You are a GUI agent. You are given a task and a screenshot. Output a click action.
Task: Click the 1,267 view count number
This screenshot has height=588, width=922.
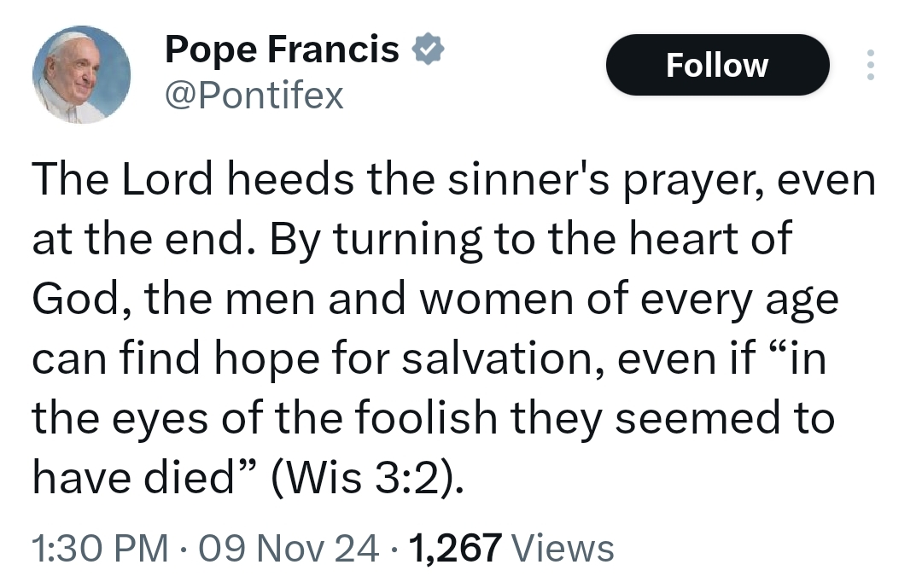(x=455, y=548)
